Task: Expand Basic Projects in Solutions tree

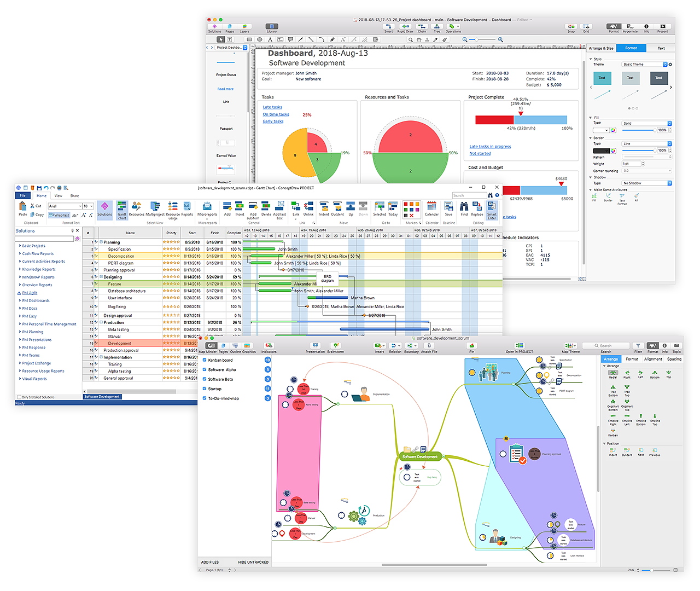Action: [20, 246]
